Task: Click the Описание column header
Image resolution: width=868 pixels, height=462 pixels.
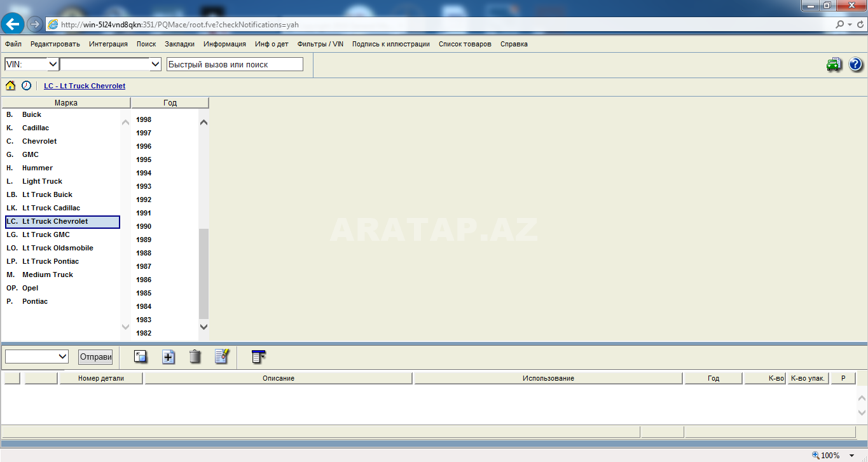Action: point(279,378)
